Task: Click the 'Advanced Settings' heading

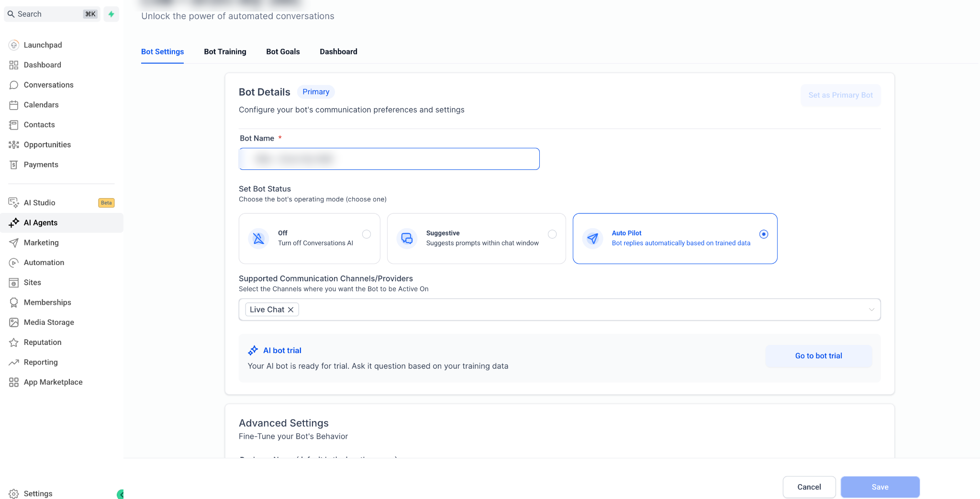Action: (x=283, y=423)
